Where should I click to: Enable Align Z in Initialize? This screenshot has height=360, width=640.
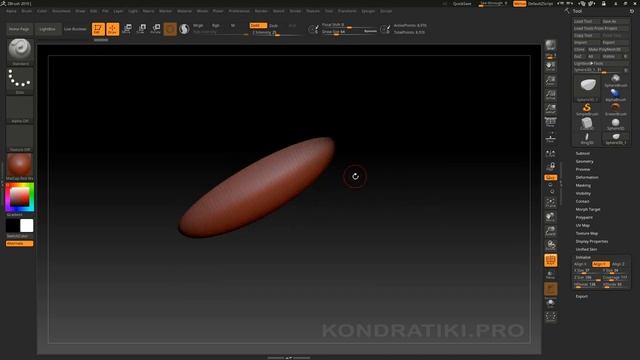pos(618,264)
